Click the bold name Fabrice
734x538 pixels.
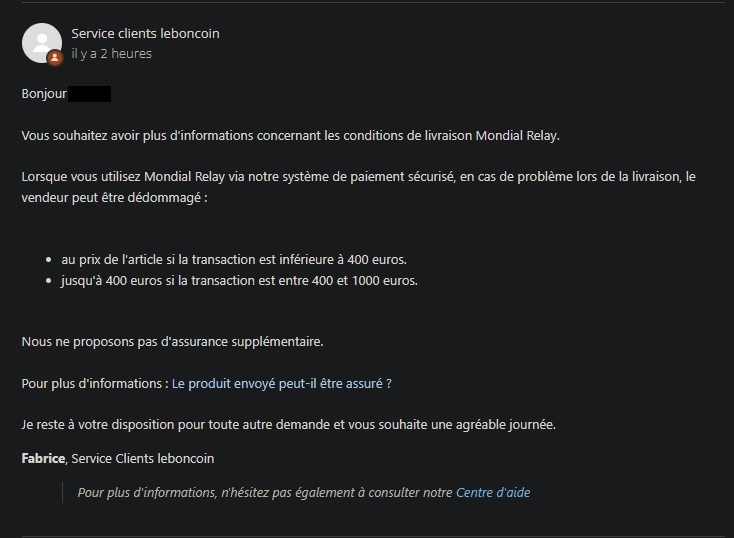click(44, 458)
